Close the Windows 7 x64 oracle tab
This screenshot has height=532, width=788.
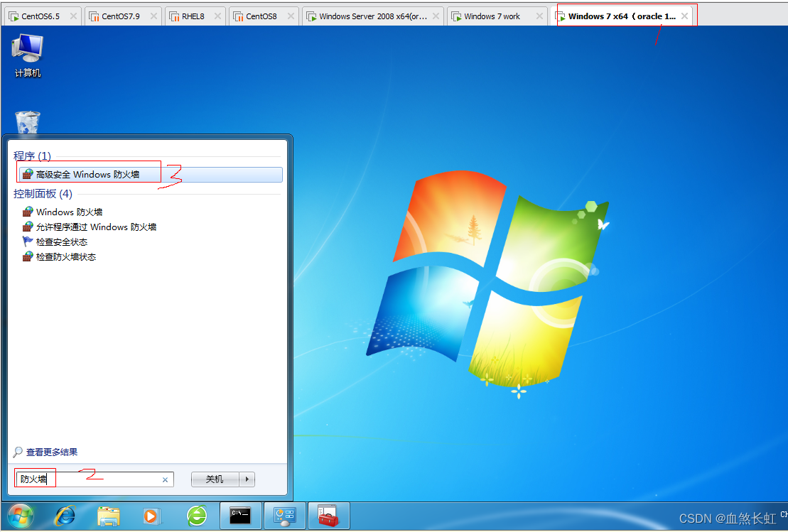pos(684,16)
